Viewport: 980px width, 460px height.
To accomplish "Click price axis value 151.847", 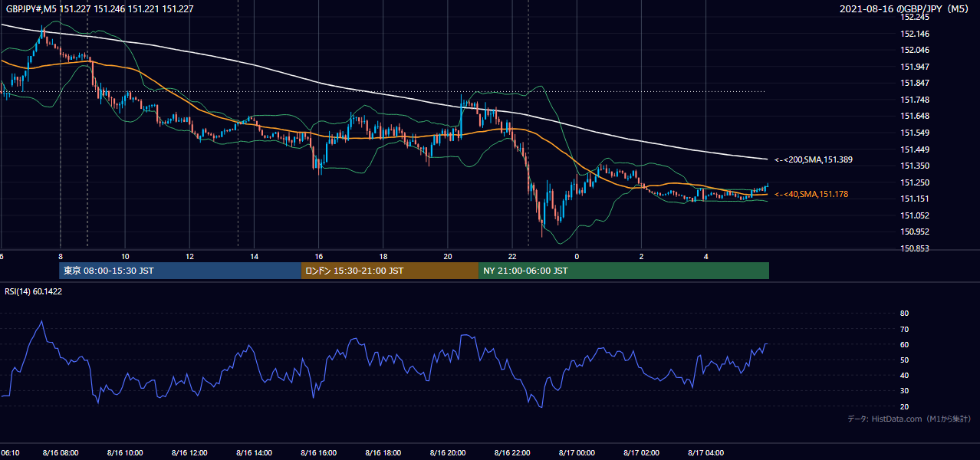I will pos(914,83).
